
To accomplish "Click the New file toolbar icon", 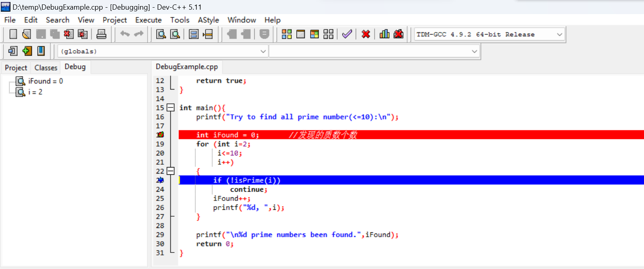I will [13, 34].
